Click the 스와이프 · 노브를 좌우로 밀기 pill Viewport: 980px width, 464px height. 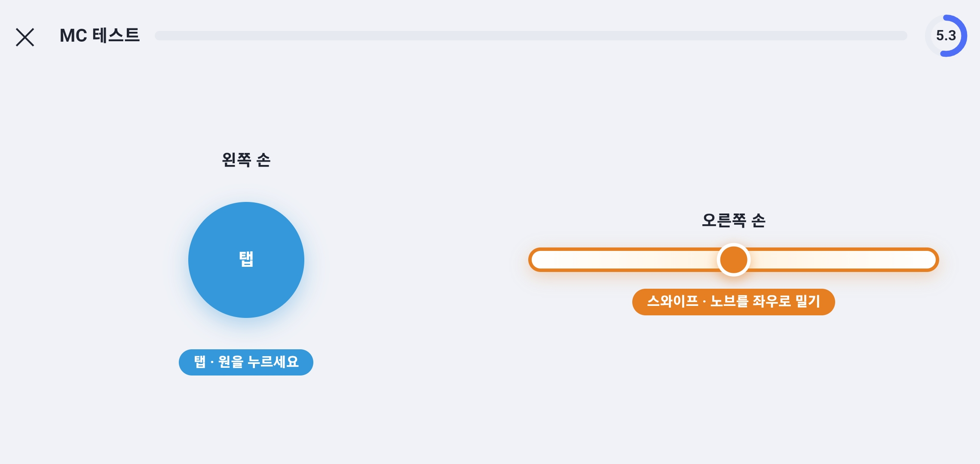(x=733, y=302)
